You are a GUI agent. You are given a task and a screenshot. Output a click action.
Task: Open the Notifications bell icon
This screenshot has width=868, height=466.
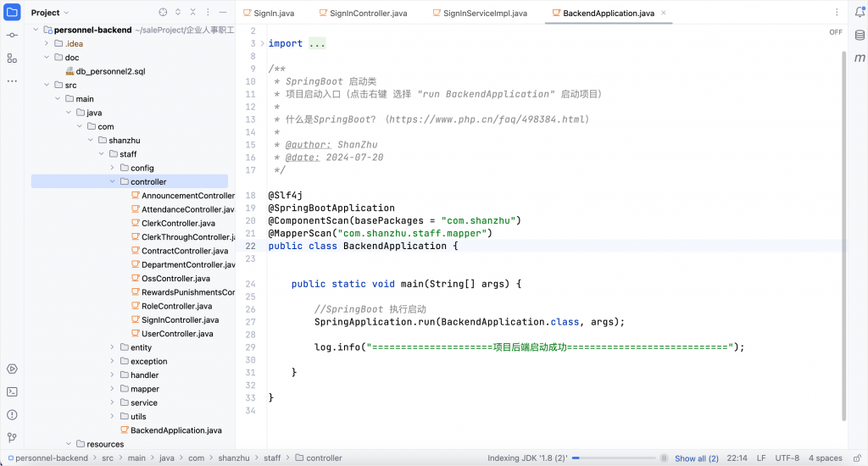(860, 13)
